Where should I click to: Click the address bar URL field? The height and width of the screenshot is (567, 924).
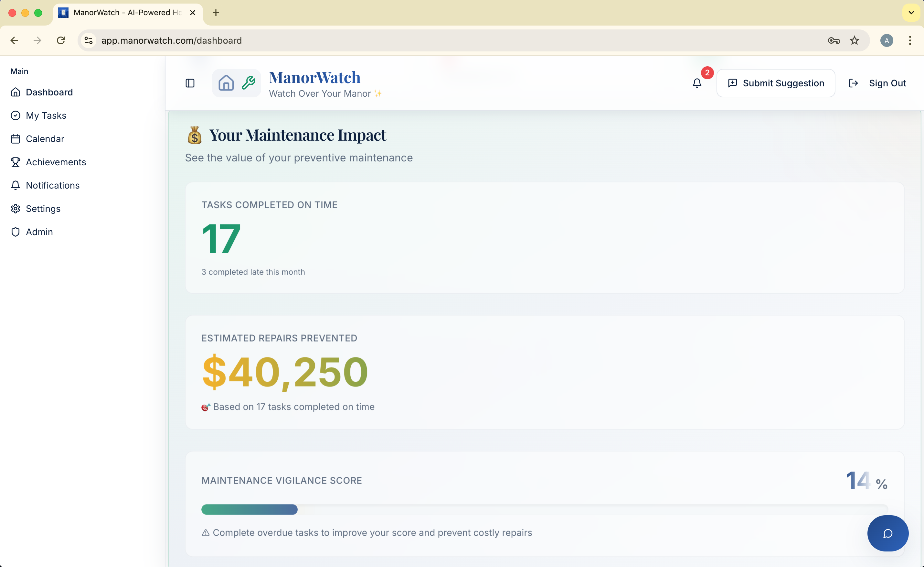450,40
